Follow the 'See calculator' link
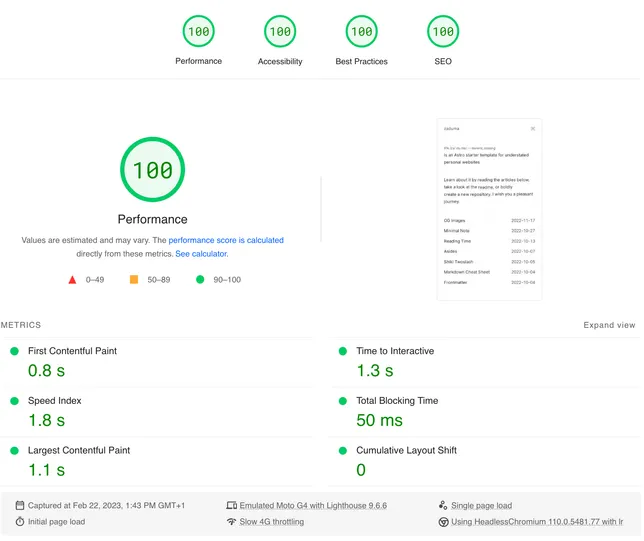This screenshot has width=644, height=541. (x=201, y=254)
